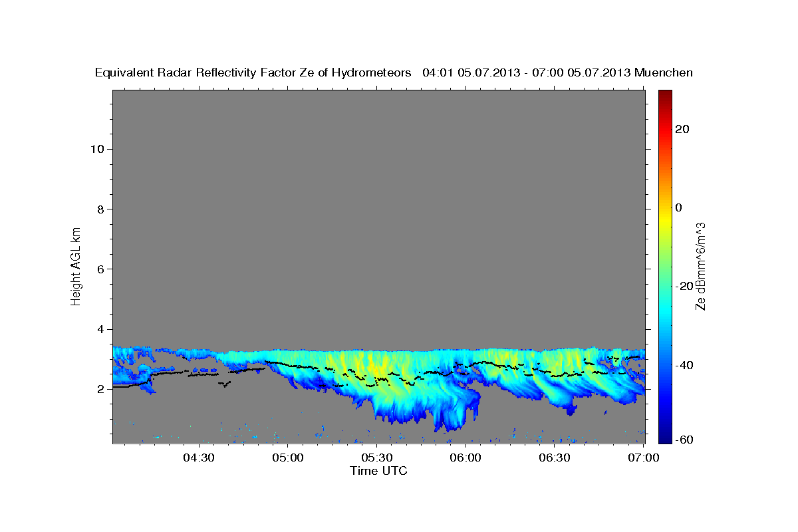The image size is (798, 532).
Task: Click the colorbar tick value -60
Action: point(685,440)
